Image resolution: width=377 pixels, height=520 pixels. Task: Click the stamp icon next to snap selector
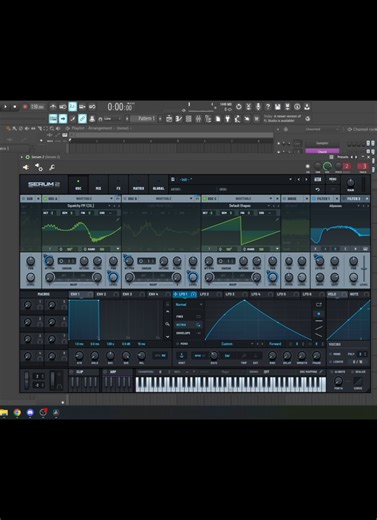[92, 119]
